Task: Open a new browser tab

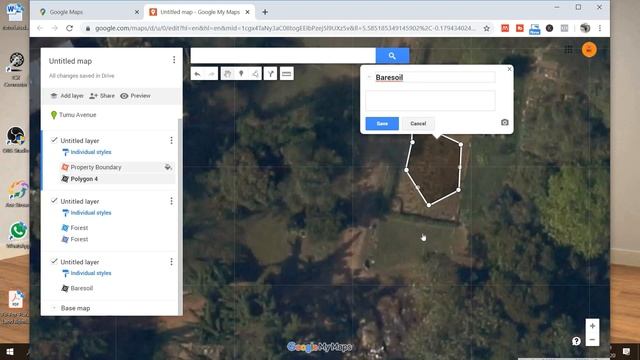Action: 265,12
